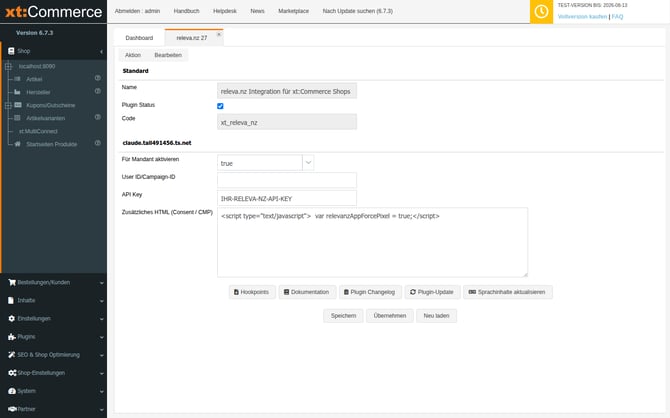The height and width of the screenshot is (418, 670).
Task: Click the yellow clock trial icon
Action: point(541,12)
